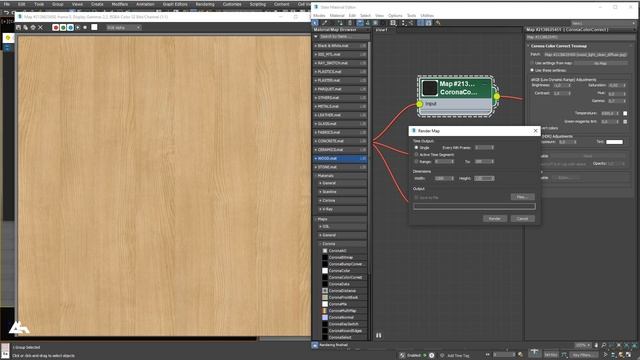Screen dimensions: 640x360
Task: Toggle Parameter Editor icon in toolbar
Action: pyautogui.click(x=429, y=23)
